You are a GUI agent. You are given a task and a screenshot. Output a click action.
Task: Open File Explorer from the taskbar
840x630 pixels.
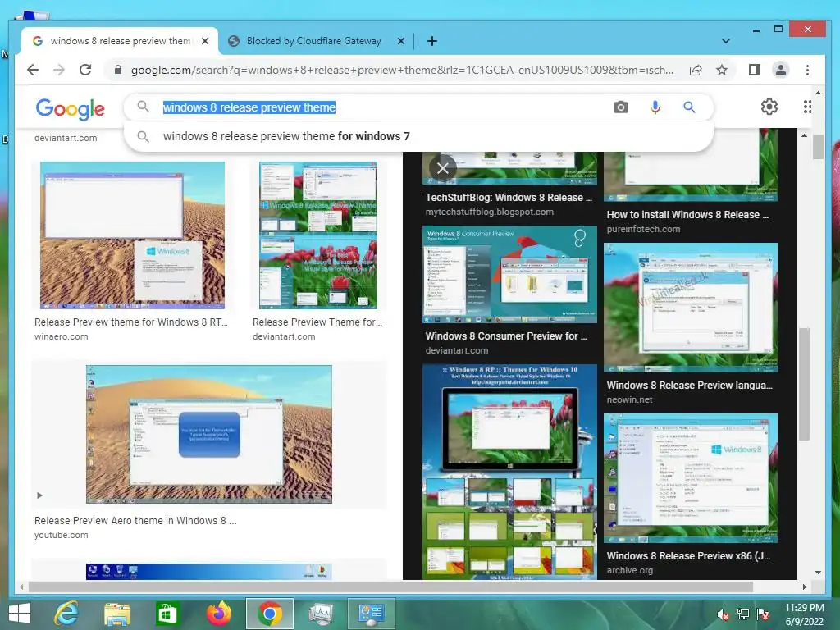pos(116,614)
